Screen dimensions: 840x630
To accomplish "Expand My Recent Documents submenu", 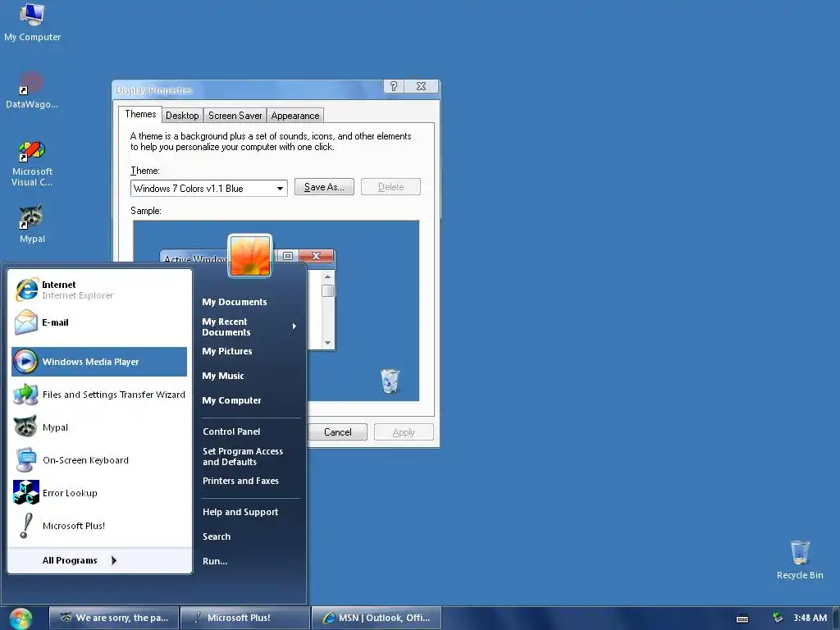I will (249, 326).
